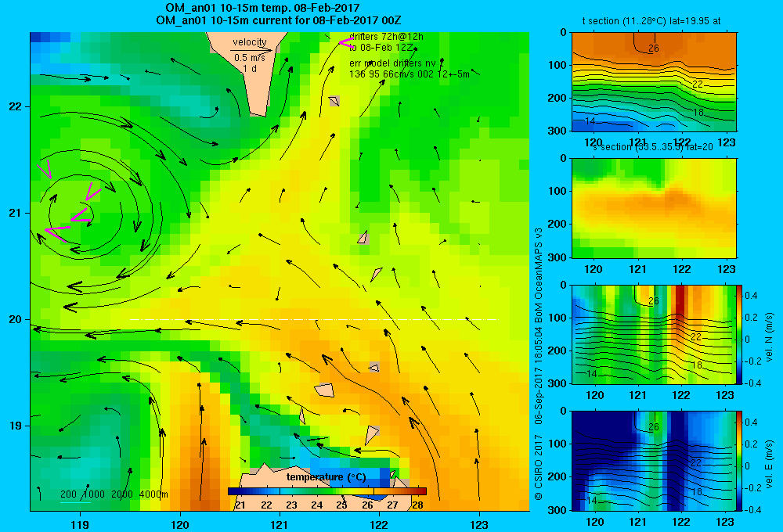783x532 pixels.
Task: Pick the 25 tick on temperature colorbar
Action: [x=341, y=505]
